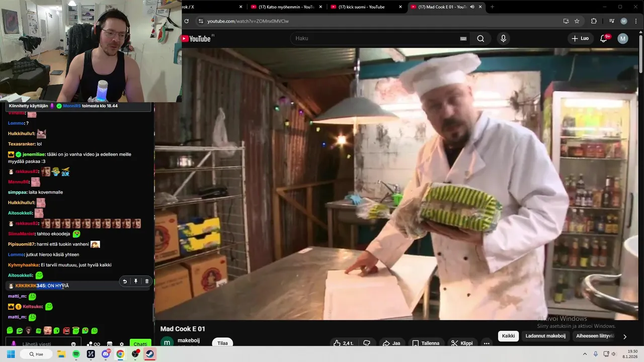The image size is (644, 362).
Task: Open the Chrome profile avatar
Action: [624, 21]
